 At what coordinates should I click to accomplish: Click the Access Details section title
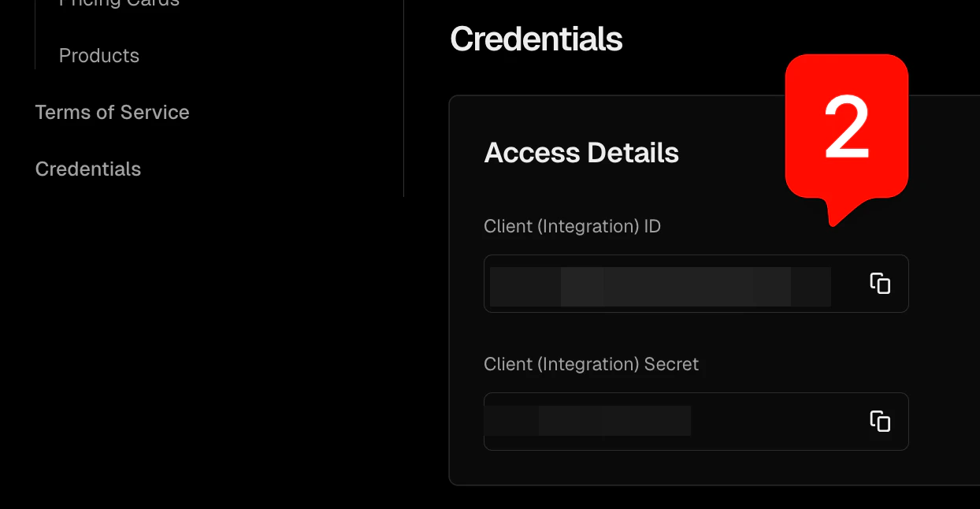(x=581, y=153)
